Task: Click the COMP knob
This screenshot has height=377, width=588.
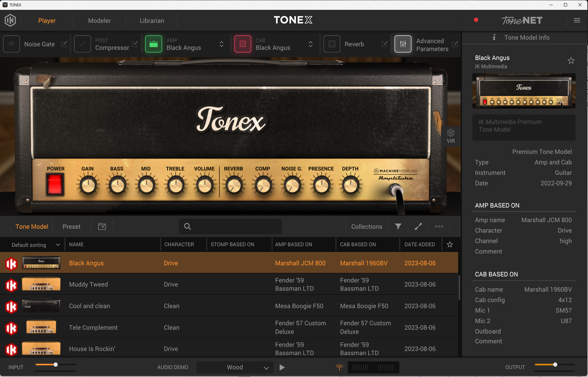Action: [263, 185]
